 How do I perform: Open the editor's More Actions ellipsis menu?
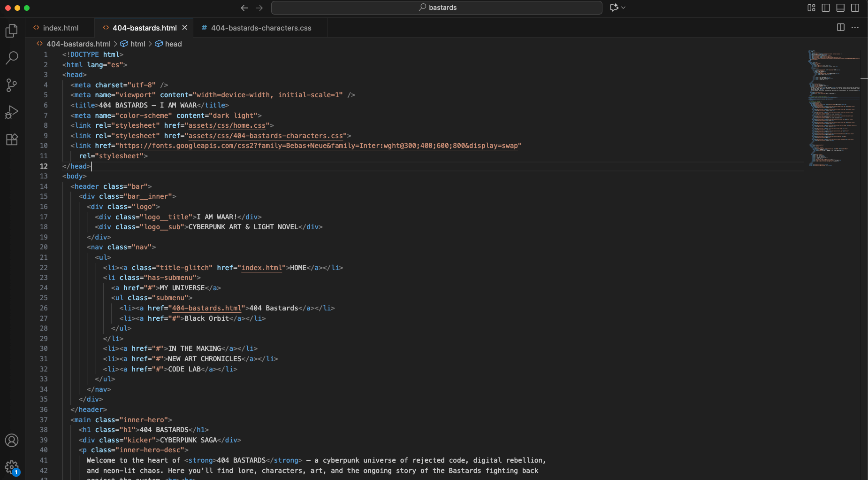[x=856, y=28]
